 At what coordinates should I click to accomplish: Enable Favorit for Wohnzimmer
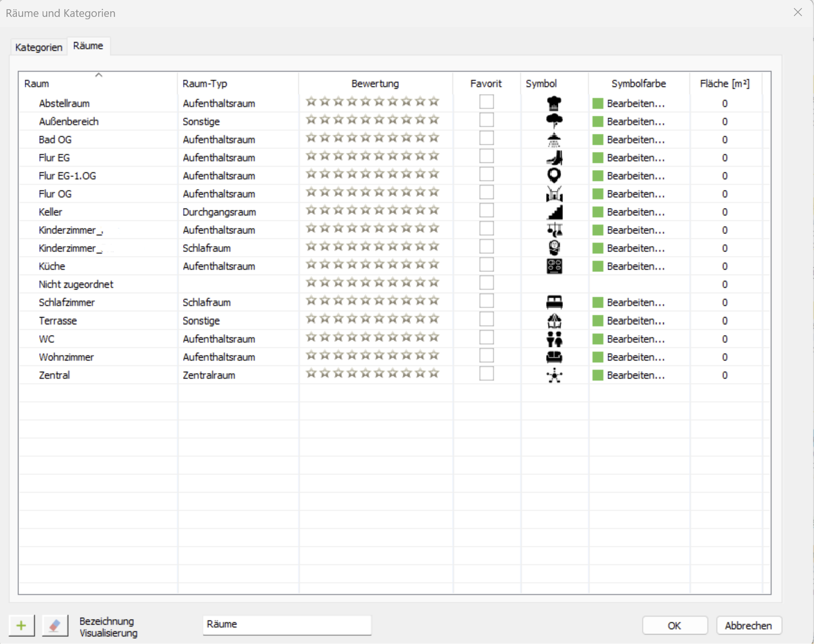486,355
